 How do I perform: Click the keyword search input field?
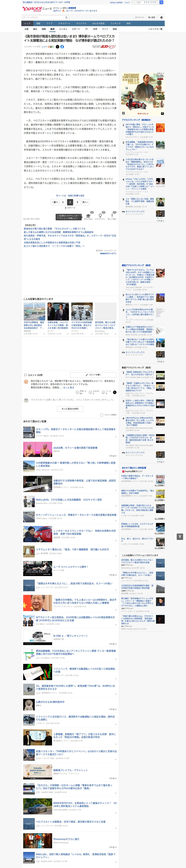tap(44, 17)
